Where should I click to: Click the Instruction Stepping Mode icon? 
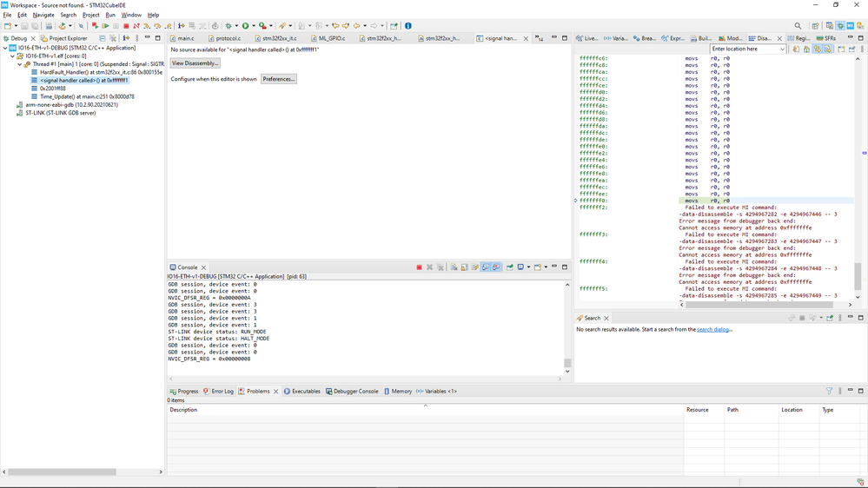181,26
